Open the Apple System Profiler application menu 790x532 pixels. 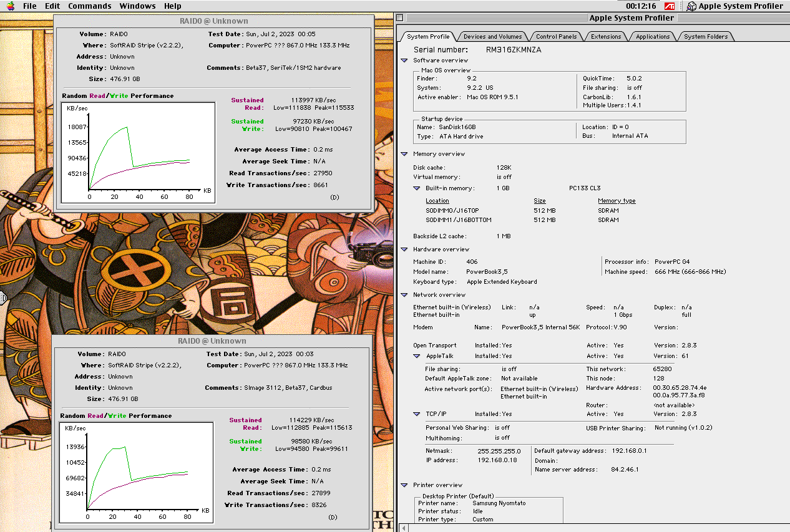tap(735, 6)
